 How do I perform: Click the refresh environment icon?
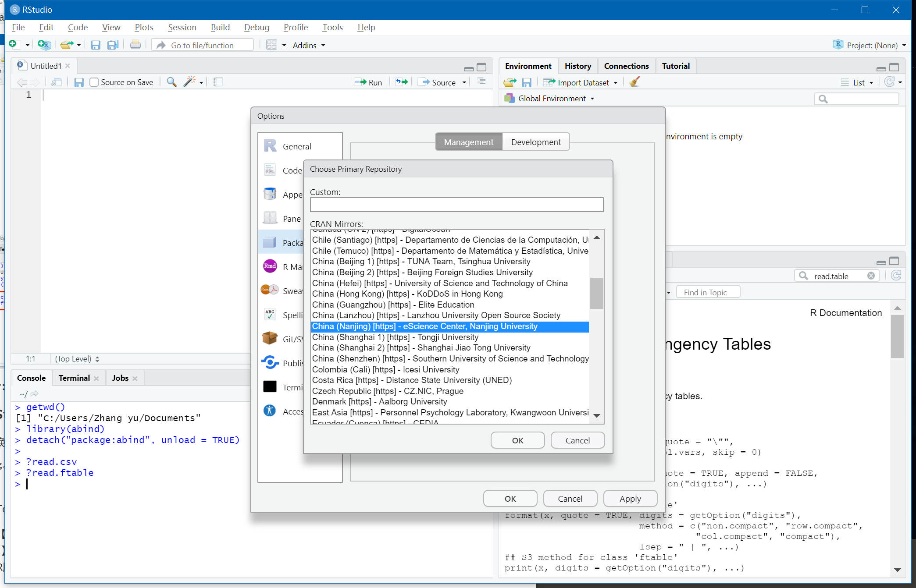click(x=889, y=82)
